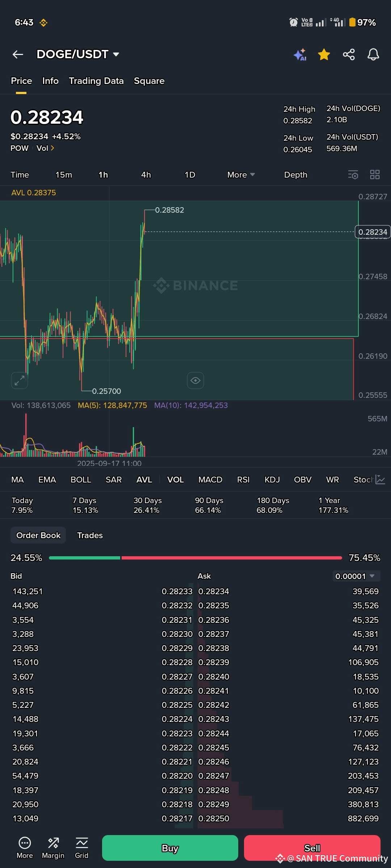Tap the 0.28234 current price chart label
391x868 pixels.
[373, 232]
